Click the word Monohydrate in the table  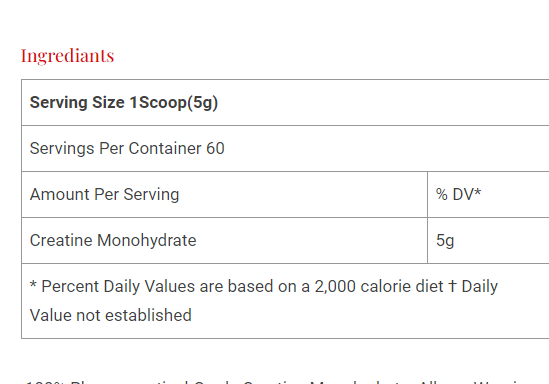tap(146, 240)
